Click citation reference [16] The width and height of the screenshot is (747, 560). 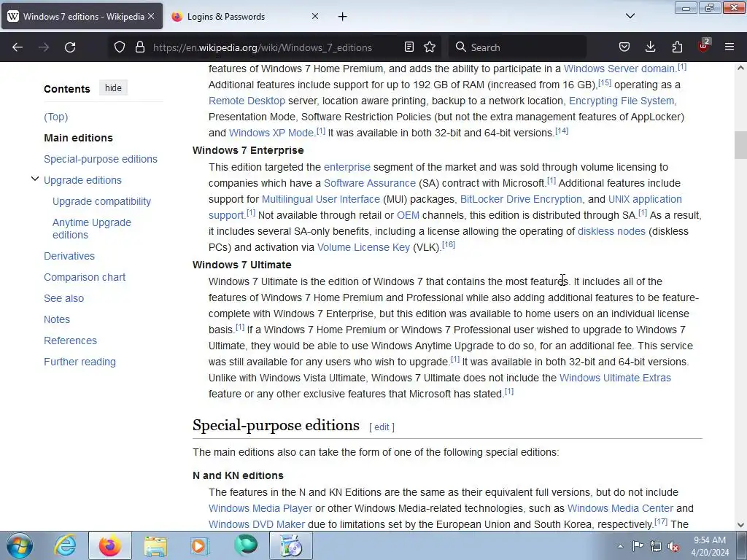(449, 245)
